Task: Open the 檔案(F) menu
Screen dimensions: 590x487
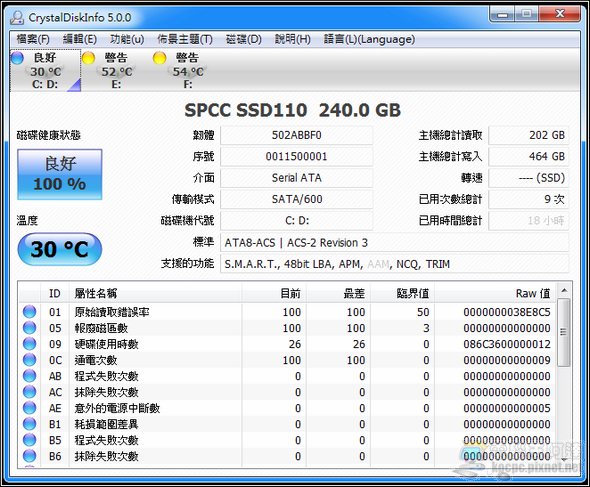Action: 33,39
